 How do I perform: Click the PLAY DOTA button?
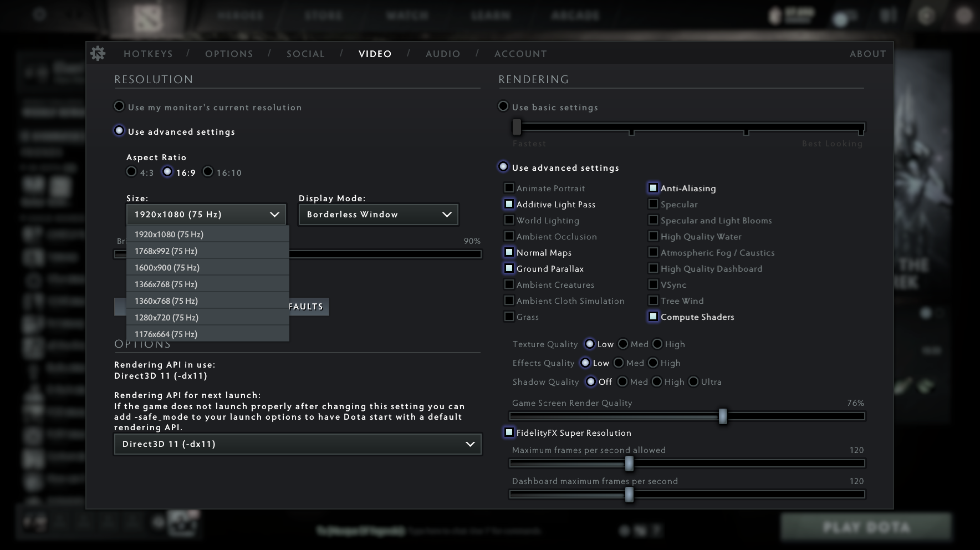(x=865, y=527)
